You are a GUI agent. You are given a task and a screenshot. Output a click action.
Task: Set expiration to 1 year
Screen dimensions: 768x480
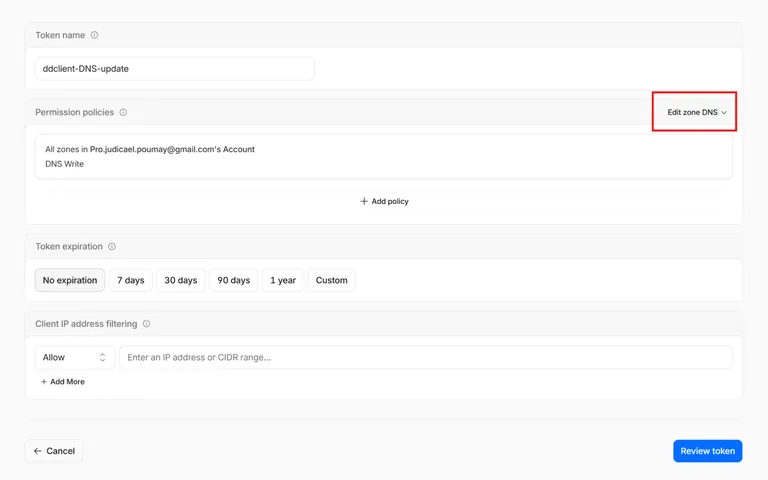click(283, 280)
